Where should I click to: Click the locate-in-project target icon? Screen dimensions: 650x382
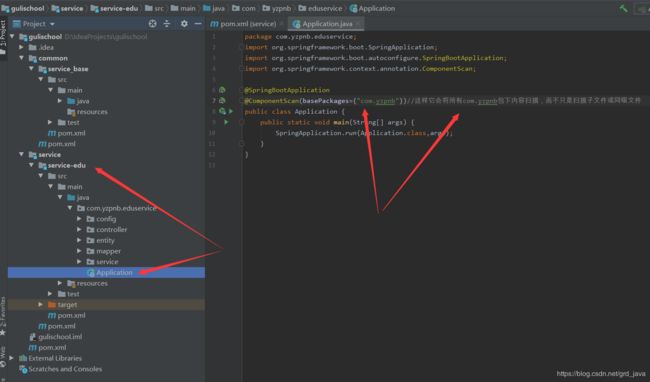[x=153, y=24]
